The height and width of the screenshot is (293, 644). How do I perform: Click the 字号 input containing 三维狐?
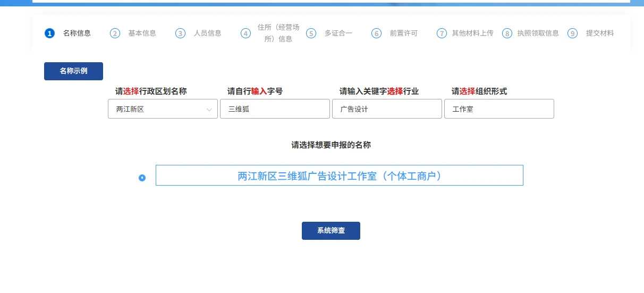click(x=275, y=109)
